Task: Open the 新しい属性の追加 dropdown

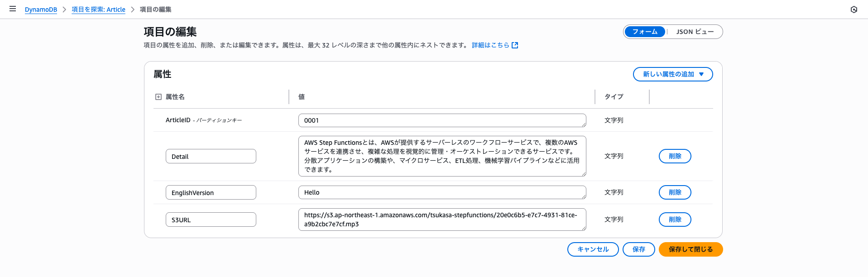Action: point(673,74)
